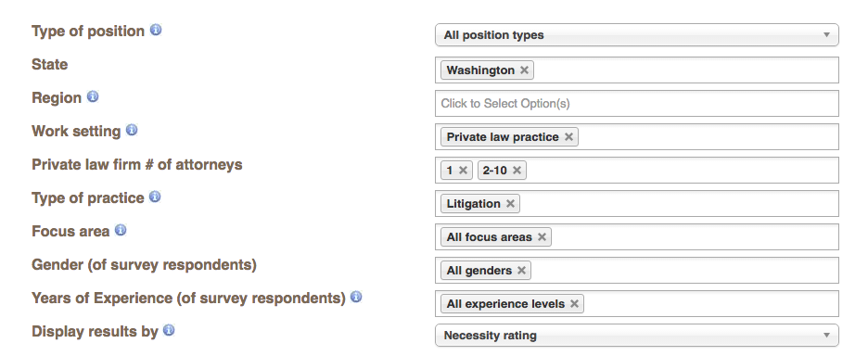Click info icon next to Region label

coord(93,96)
